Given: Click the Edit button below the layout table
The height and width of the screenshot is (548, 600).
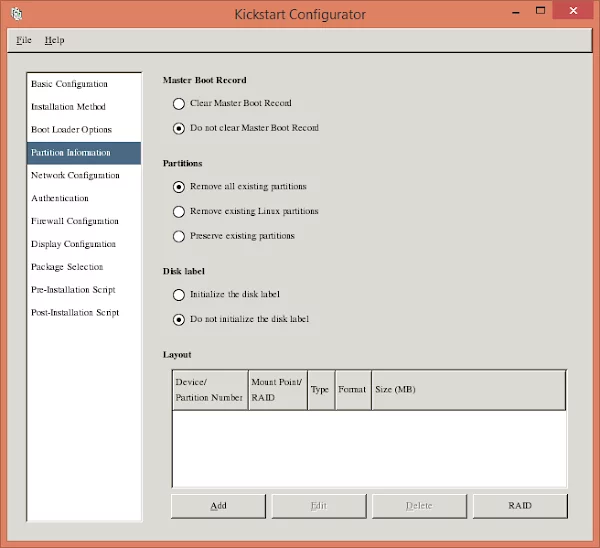Looking at the screenshot, I should (319, 506).
